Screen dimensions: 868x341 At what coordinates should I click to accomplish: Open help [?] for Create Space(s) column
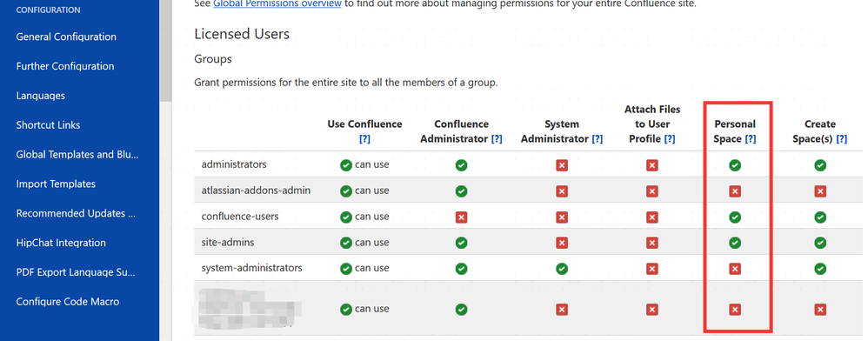(841, 139)
